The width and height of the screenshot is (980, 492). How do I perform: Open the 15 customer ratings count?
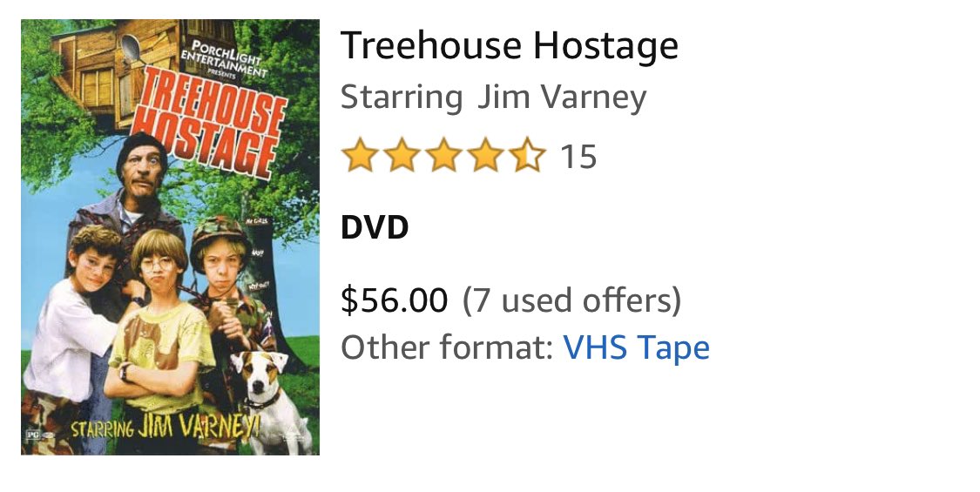click(578, 156)
